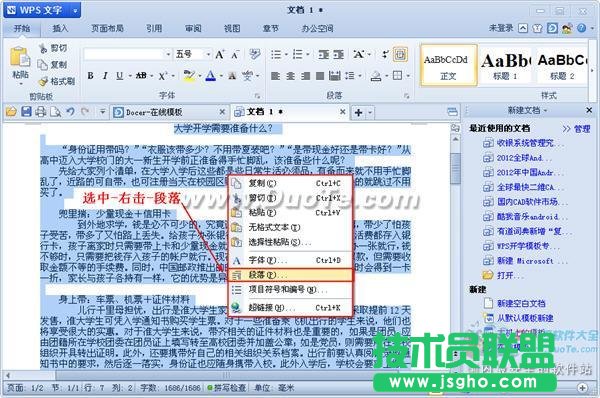
Task: Switch to the Docer-在线模板 document tab
Action: [170, 112]
